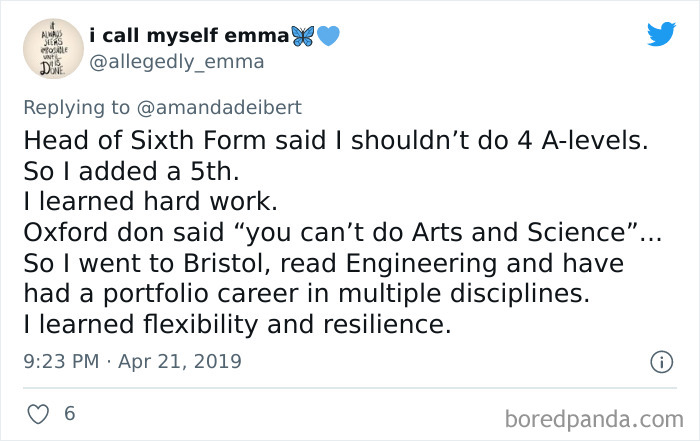Open the tweet info circle icon

coord(659,361)
